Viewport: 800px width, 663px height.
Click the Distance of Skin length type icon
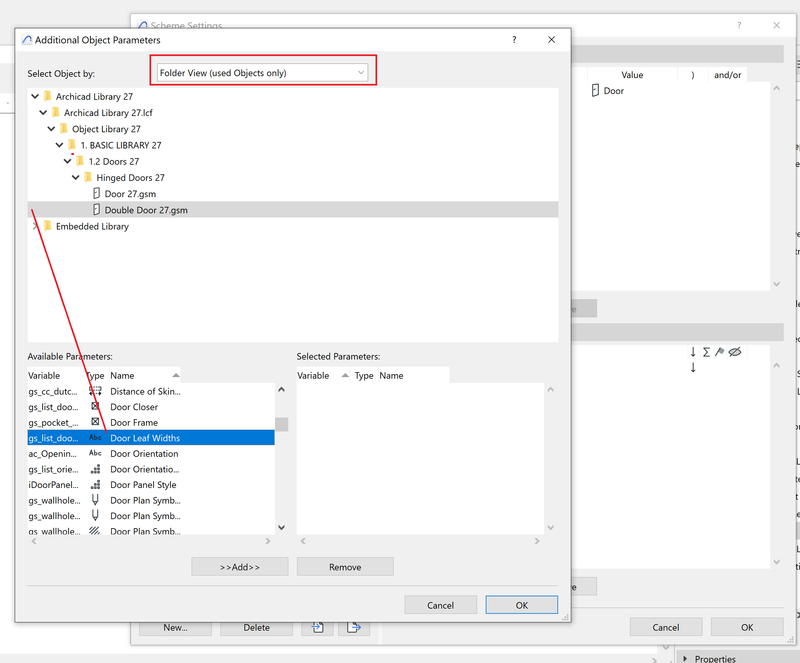(95, 391)
